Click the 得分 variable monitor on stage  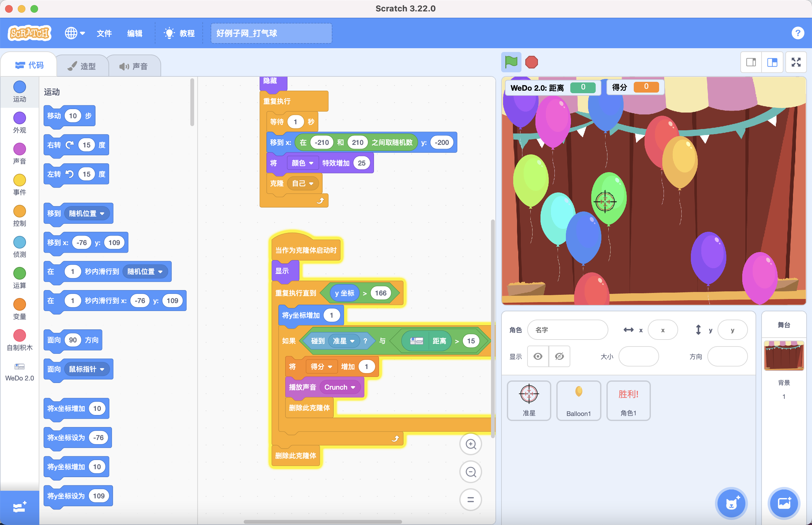pyautogui.click(x=635, y=87)
